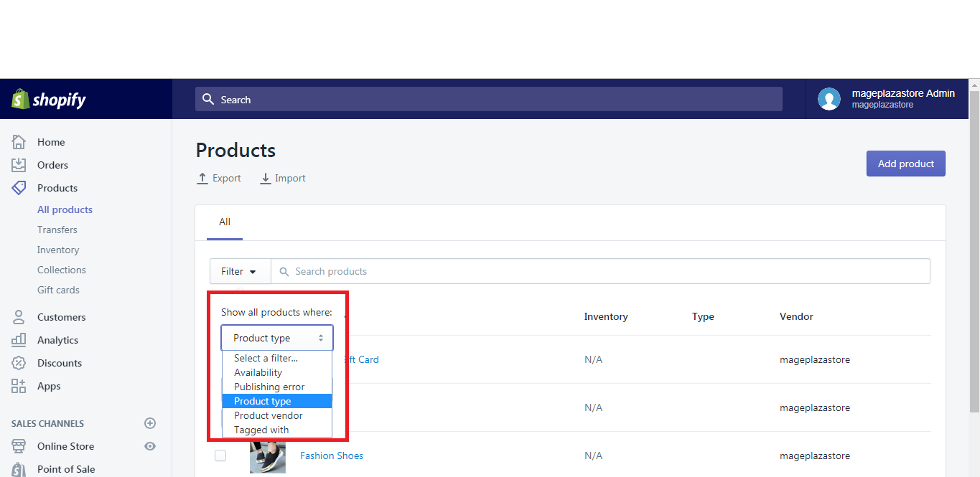980x477 pixels.
Task: Open the Product type filter select box
Action: 277,338
